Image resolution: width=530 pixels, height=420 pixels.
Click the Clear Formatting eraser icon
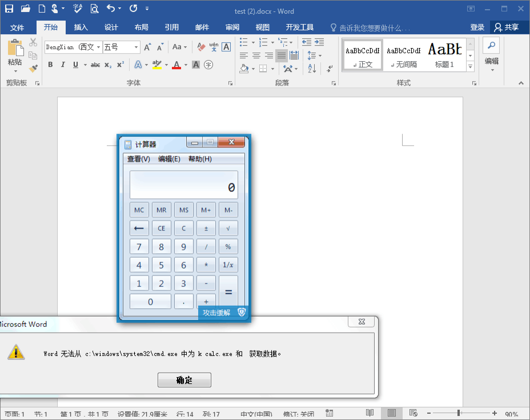pyautogui.click(x=200, y=47)
